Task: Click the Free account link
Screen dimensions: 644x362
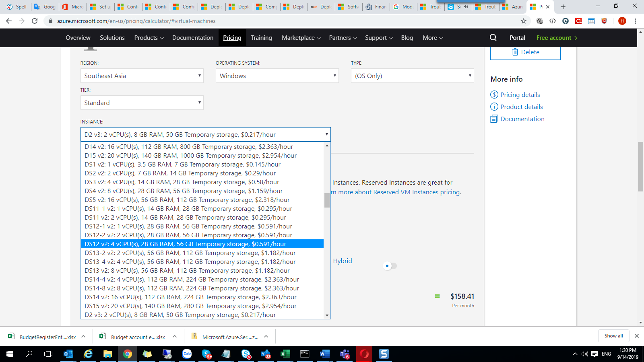Action: [557, 37]
